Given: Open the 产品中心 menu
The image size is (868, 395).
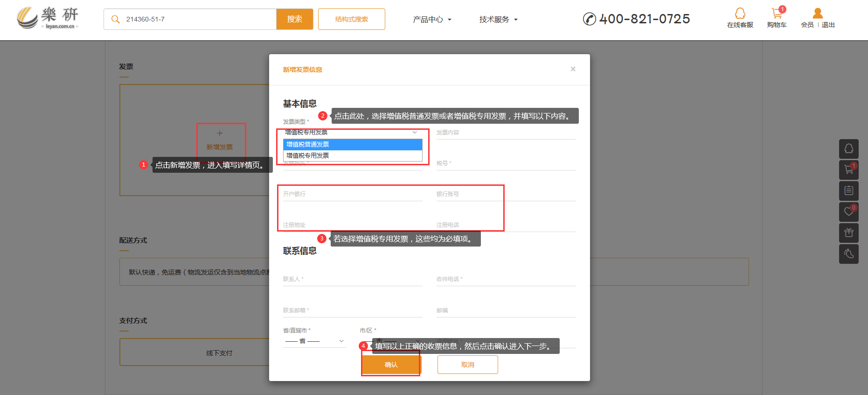Looking at the screenshot, I should coord(432,20).
